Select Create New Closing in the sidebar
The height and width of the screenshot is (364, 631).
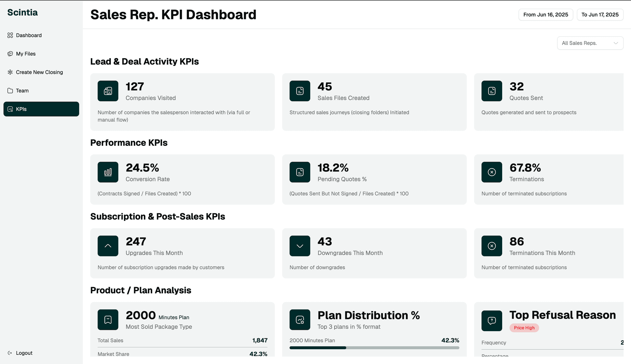39,72
